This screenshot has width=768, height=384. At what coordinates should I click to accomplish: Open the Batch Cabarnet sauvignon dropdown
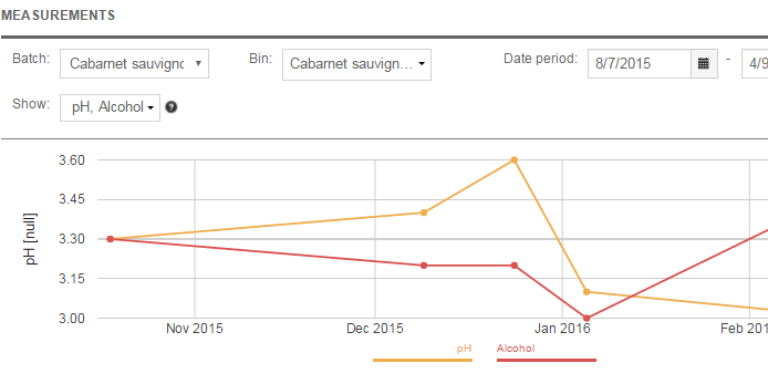134,64
